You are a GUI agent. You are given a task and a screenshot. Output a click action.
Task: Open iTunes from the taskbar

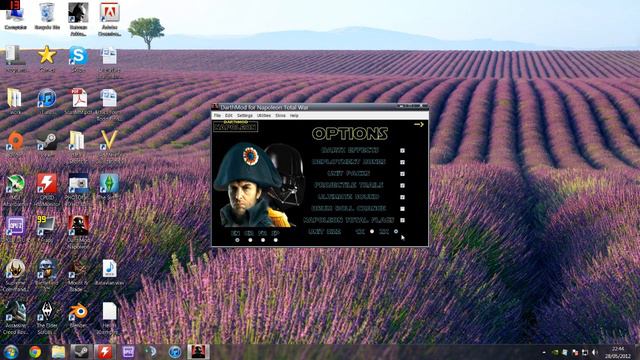coord(175,352)
